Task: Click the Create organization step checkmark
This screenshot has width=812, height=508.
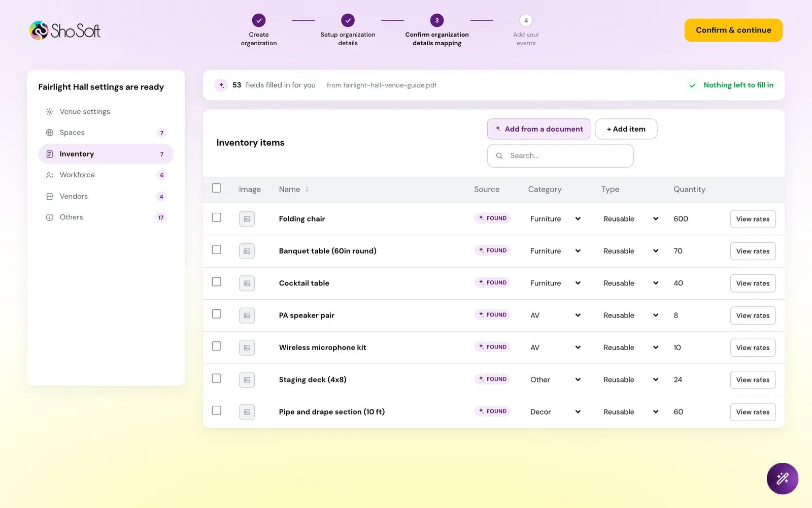Action: pyautogui.click(x=259, y=20)
